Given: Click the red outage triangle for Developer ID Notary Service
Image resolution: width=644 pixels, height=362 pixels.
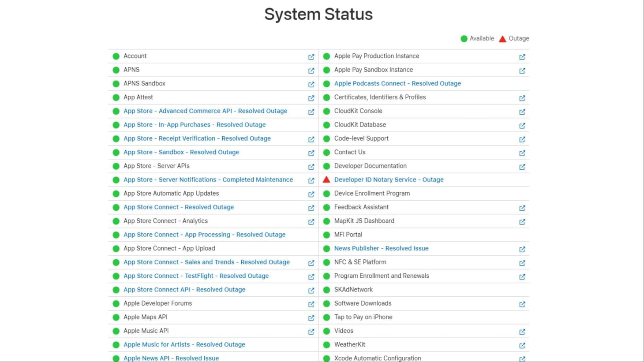Looking at the screenshot, I should coord(326,179).
